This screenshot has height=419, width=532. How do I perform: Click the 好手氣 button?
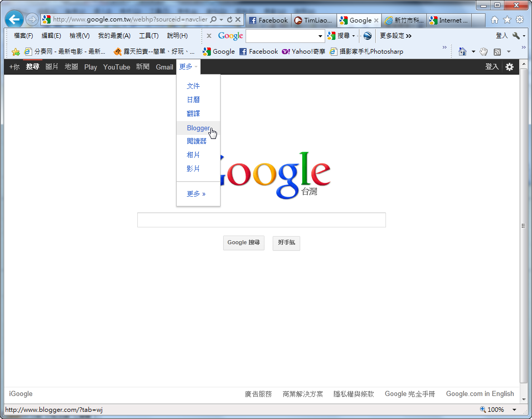(286, 243)
